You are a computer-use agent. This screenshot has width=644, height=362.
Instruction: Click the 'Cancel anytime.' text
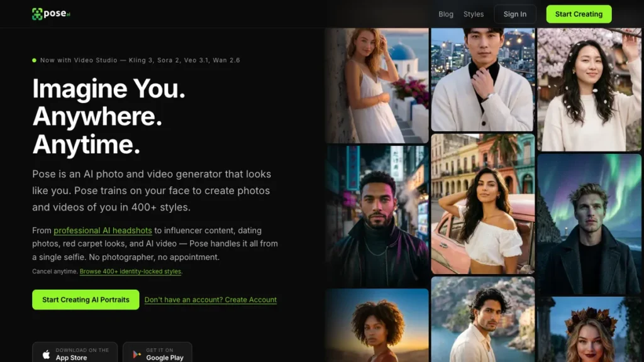pyautogui.click(x=55, y=271)
